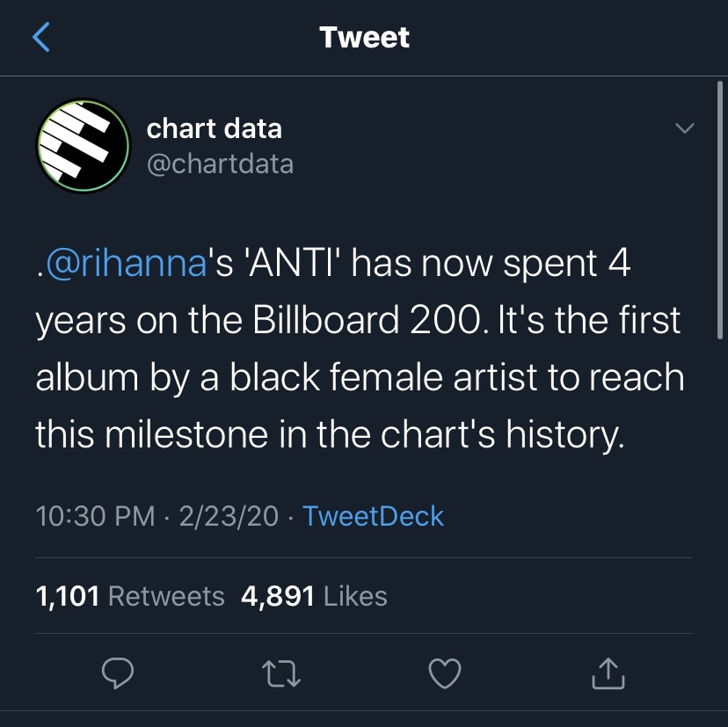Tap the reply speech bubble icon
The width and height of the screenshot is (728, 727).
117,672
